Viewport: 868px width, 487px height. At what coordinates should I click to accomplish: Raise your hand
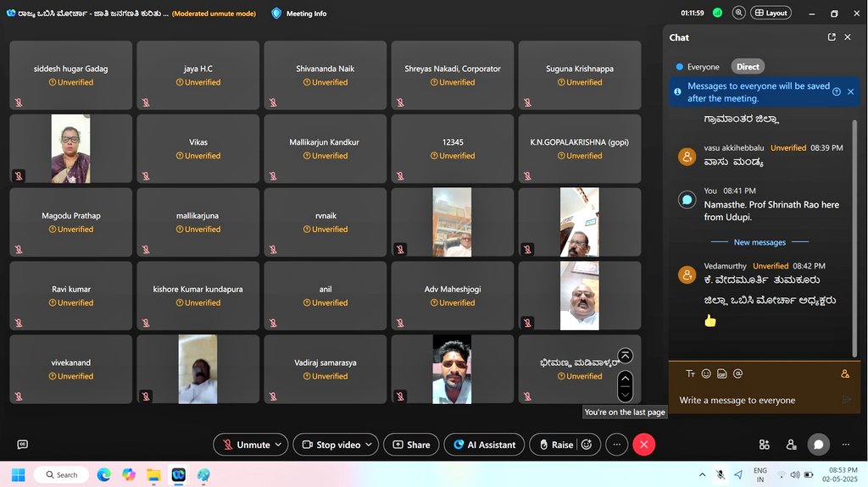[556, 445]
